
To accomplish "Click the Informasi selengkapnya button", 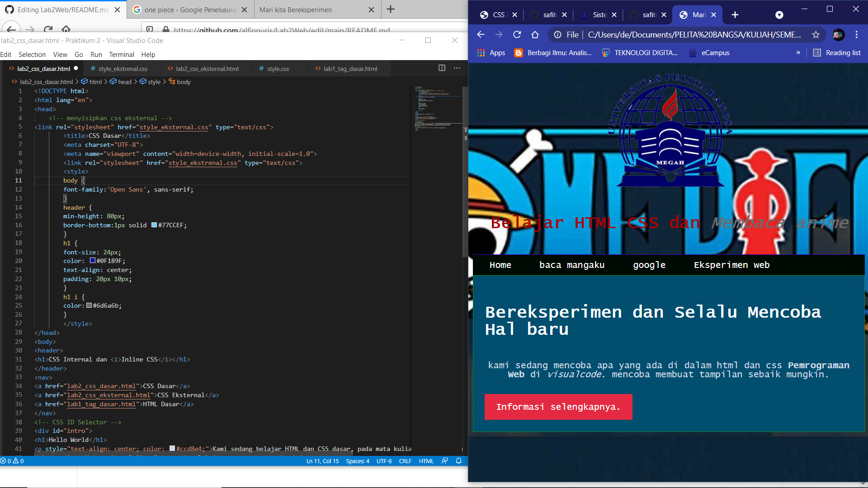I will [558, 407].
